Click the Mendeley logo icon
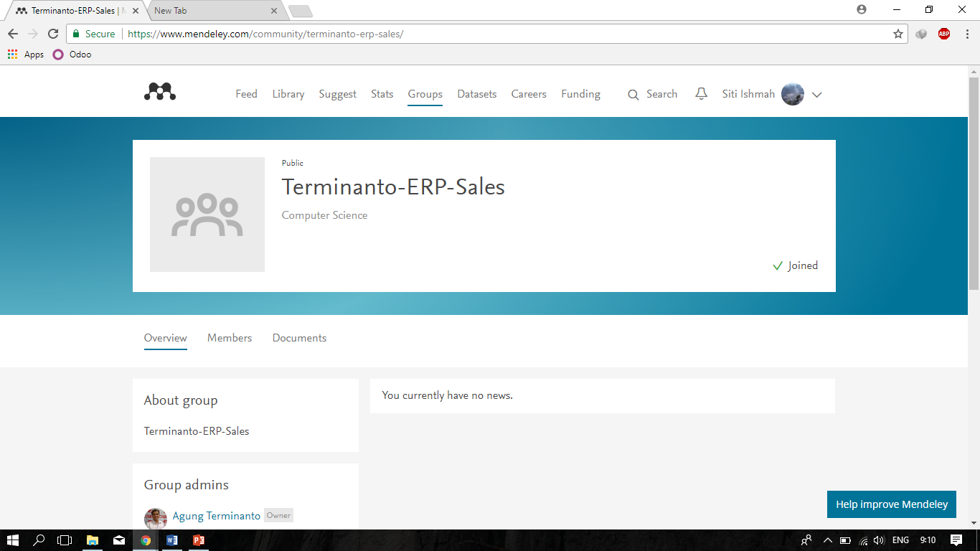 click(160, 93)
